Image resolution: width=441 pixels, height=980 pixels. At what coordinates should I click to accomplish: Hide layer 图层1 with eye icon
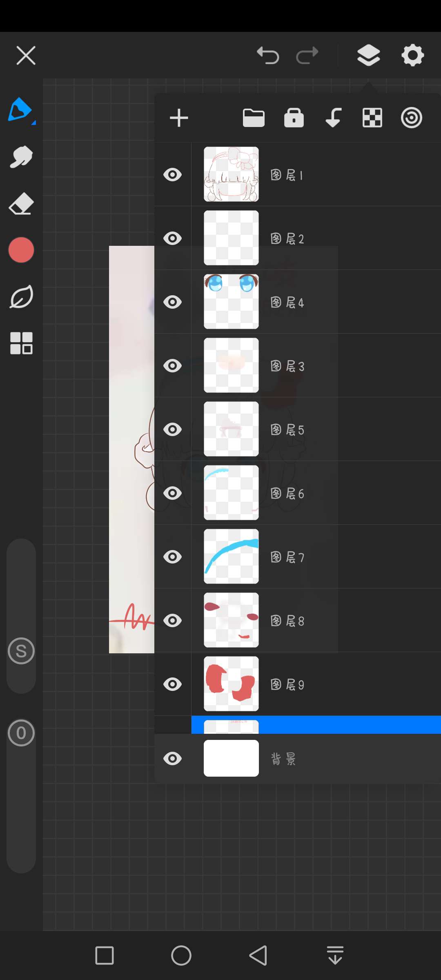[173, 175]
